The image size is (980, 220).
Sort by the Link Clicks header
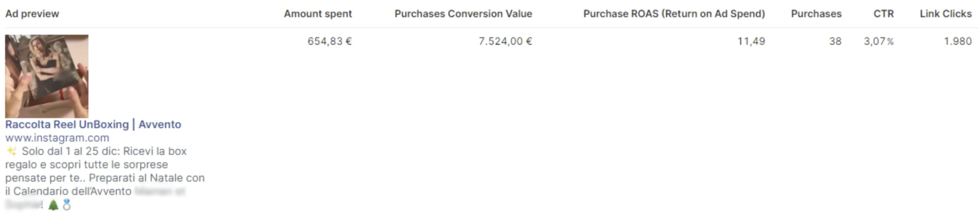coord(946,14)
